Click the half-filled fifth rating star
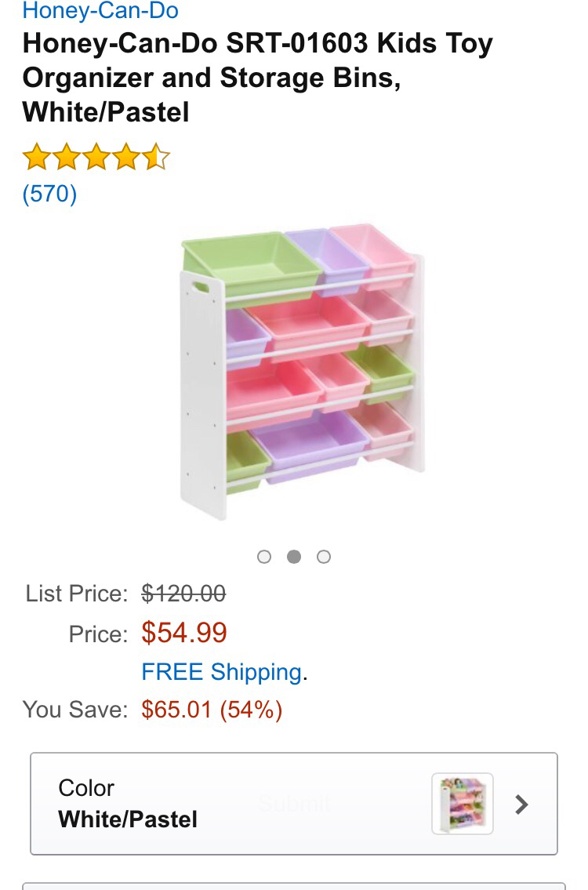Viewport: 588px width, 890px height. [157, 157]
